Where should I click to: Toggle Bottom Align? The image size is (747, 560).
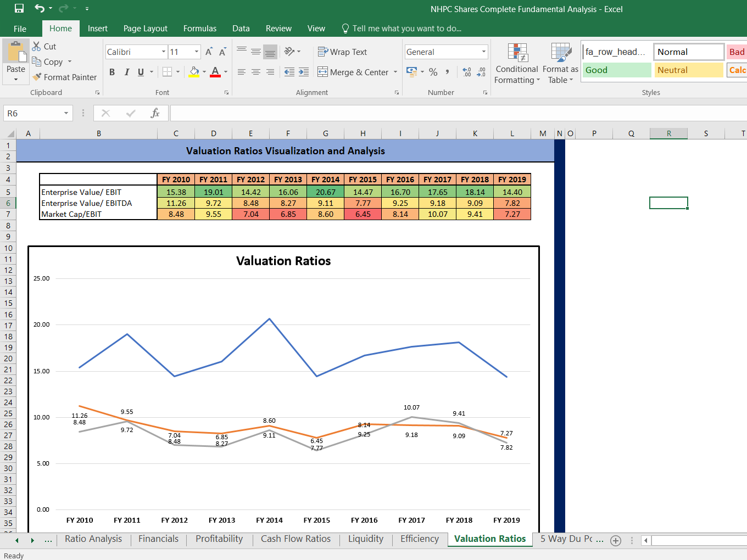[270, 52]
